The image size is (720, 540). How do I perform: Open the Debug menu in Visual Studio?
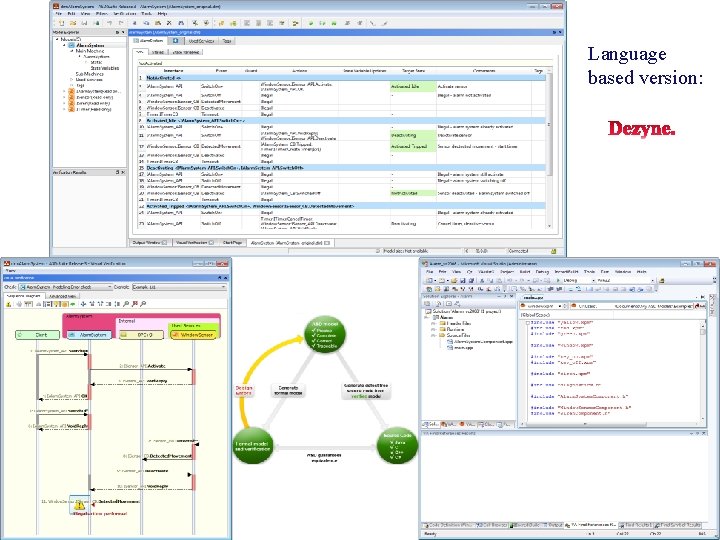click(x=542, y=272)
